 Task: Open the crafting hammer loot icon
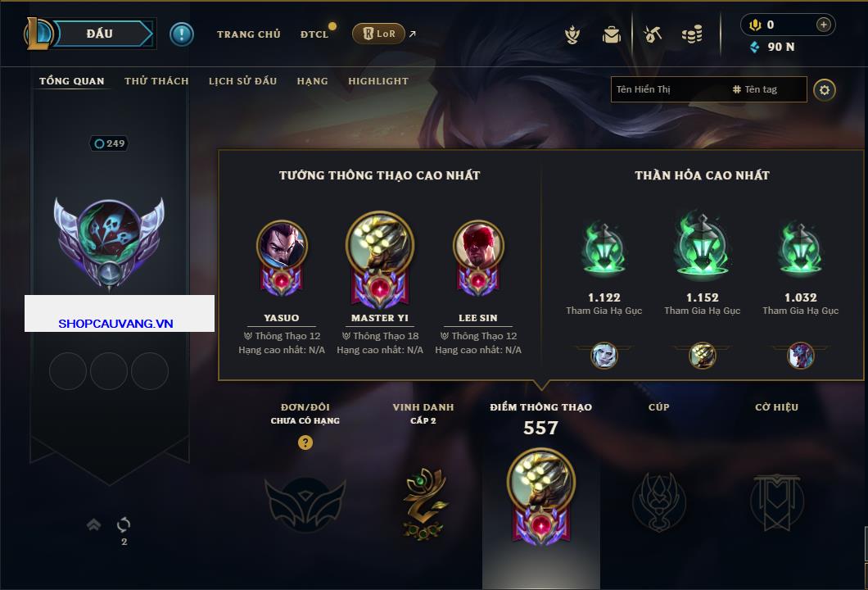(652, 34)
